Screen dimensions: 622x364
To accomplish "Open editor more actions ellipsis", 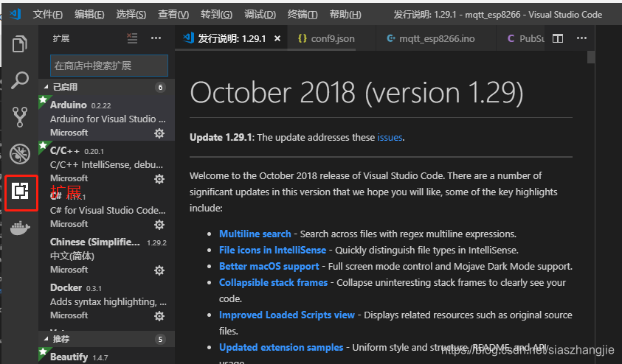I will (581, 38).
